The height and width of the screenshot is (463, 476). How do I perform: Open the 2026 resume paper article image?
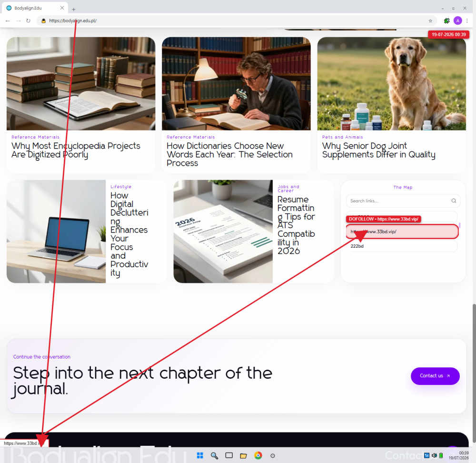coord(223,231)
